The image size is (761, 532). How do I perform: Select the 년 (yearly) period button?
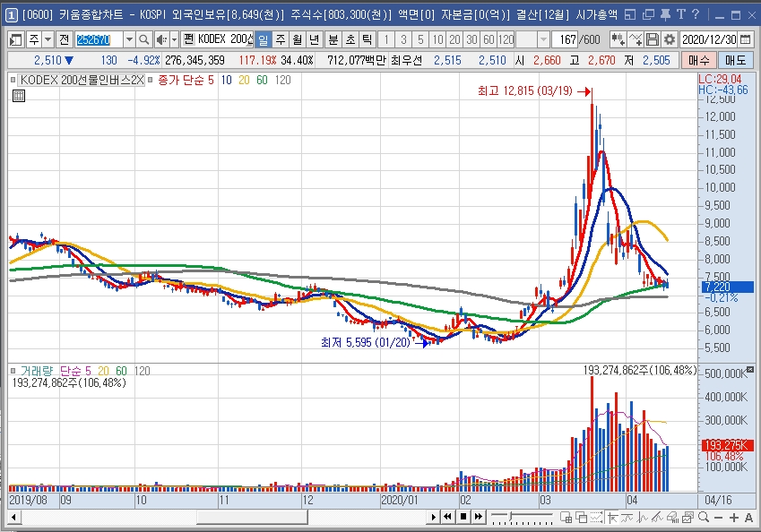pyautogui.click(x=314, y=39)
